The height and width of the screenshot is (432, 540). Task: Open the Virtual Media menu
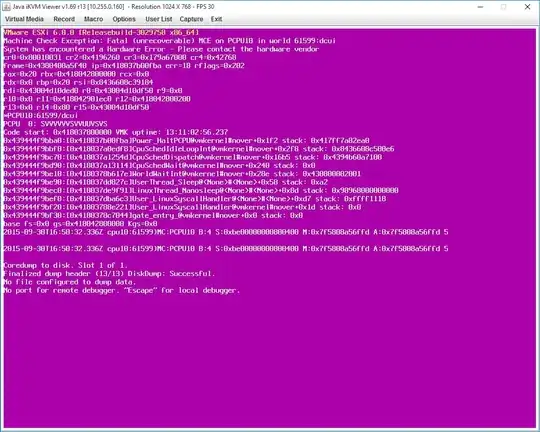coord(24,19)
